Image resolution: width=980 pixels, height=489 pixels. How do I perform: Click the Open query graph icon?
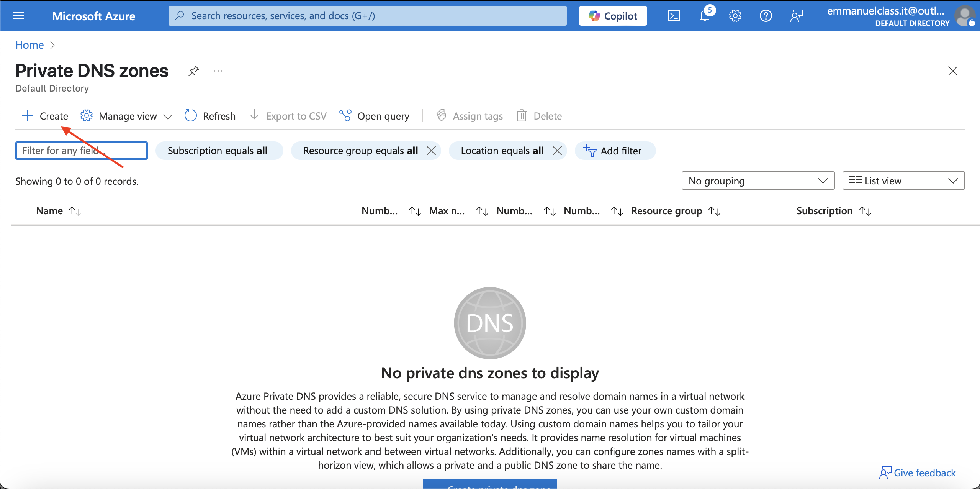click(345, 115)
